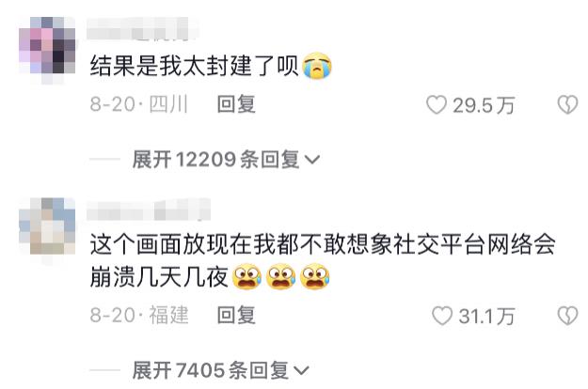The height and width of the screenshot is (389, 588).
Task: Select the comment about 社交平台网络会崩溃
Action: point(323,261)
